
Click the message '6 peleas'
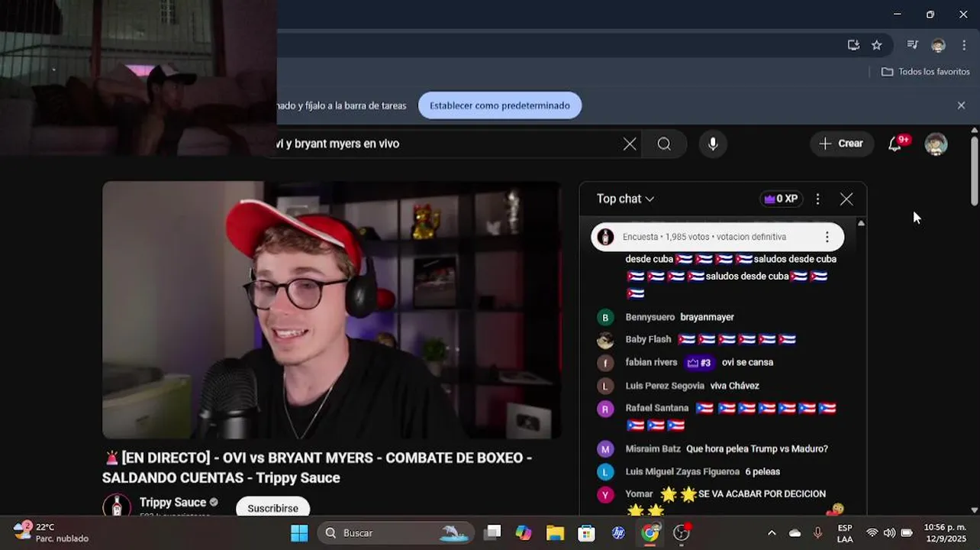pyautogui.click(x=762, y=472)
